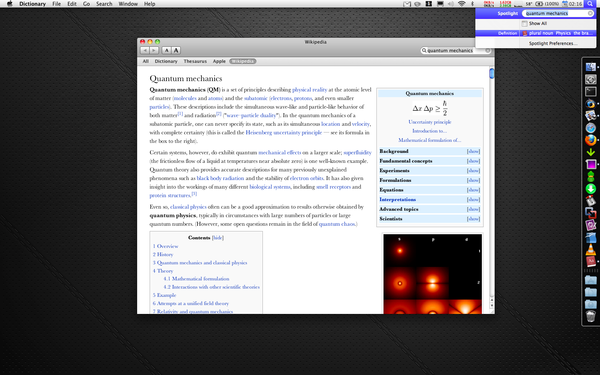Collapse the Contents box with hide
This screenshot has height=375, width=600.
coord(218,238)
